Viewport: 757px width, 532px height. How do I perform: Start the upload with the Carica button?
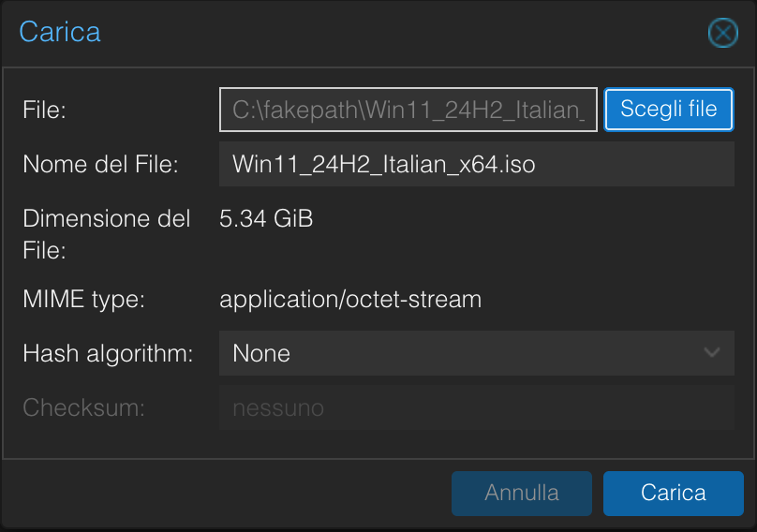pos(673,494)
